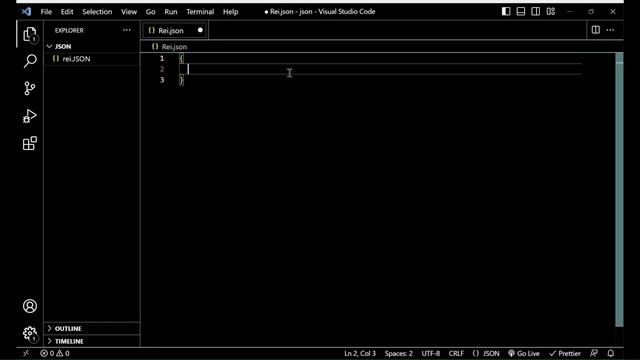Open the Selection menu
The width and height of the screenshot is (640, 360).
pos(97,11)
